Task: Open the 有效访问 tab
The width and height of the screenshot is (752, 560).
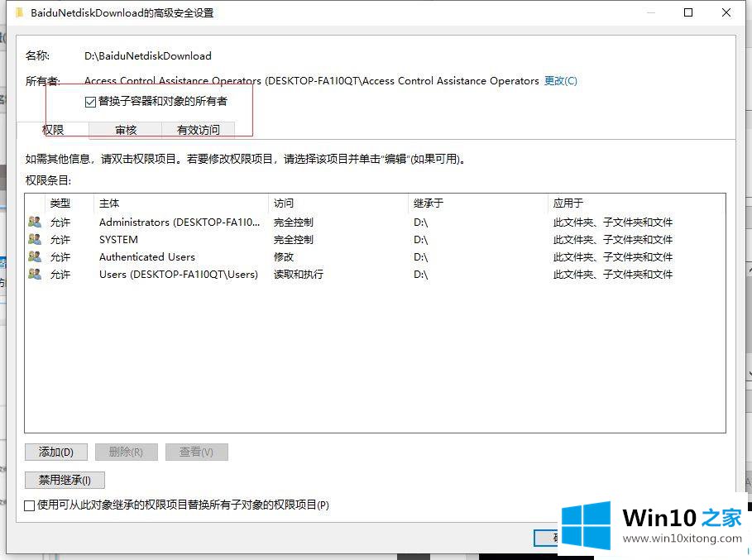Action: click(x=198, y=130)
